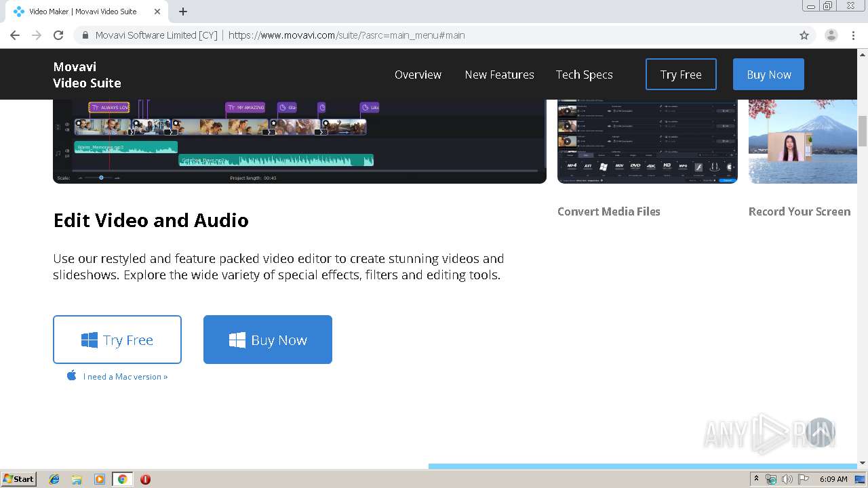Click Movavi Video Suite logo text
The width and height of the screenshot is (868, 488).
click(x=87, y=75)
